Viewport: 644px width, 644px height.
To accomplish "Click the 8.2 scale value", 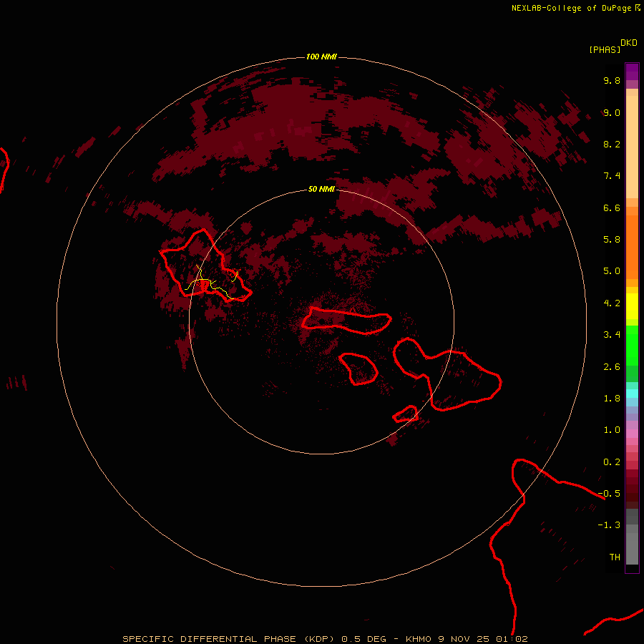I will 612,144.
